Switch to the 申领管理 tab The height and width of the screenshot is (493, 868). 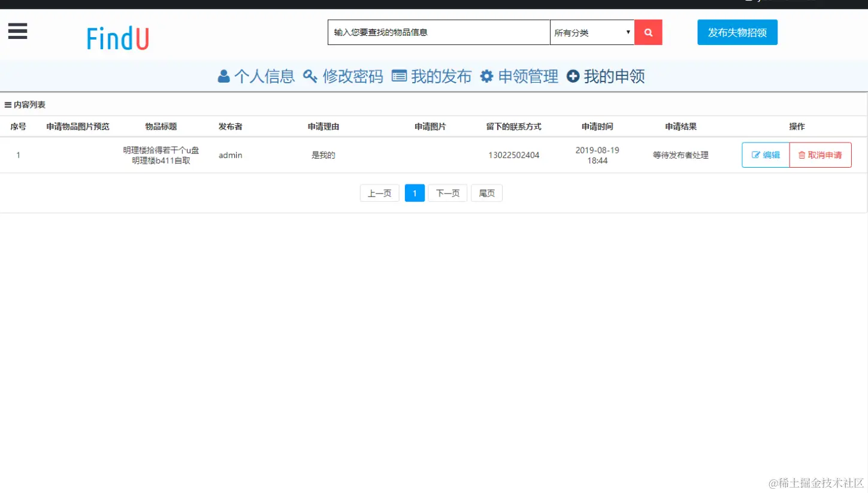click(x=519, y=76)
